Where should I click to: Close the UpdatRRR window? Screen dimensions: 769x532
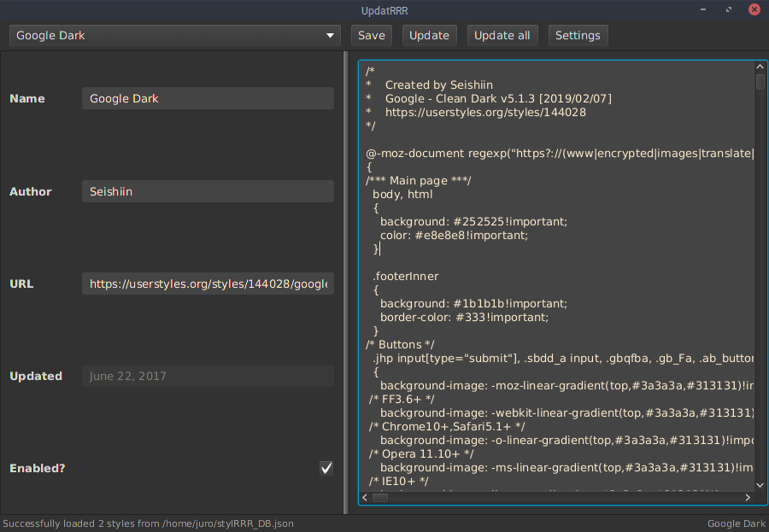[754, 9]
